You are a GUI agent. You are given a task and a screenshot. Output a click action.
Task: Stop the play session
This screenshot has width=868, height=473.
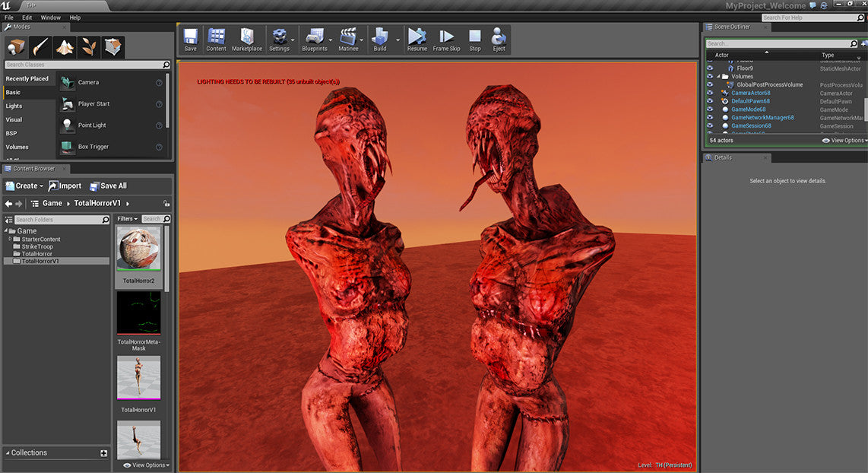click(x=475, y=40)
